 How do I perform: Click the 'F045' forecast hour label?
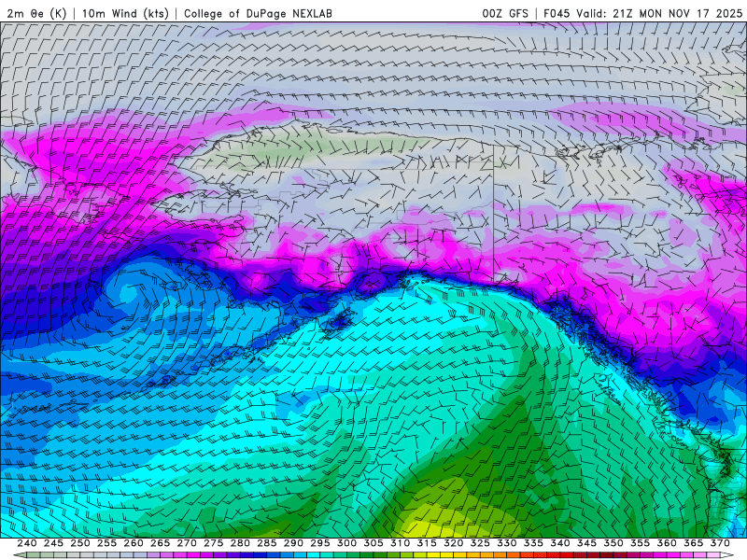557,13
